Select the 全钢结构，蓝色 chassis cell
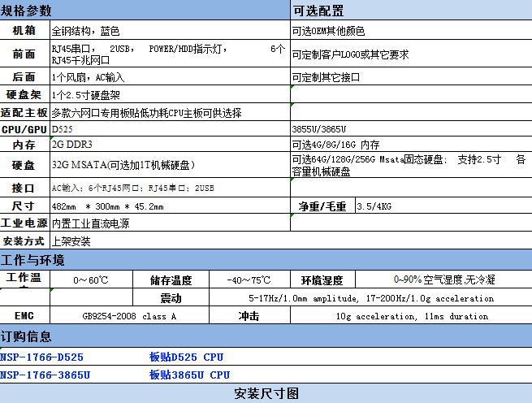Image resolution: width=532 pixels, height=403 pixels. [85, 31]
